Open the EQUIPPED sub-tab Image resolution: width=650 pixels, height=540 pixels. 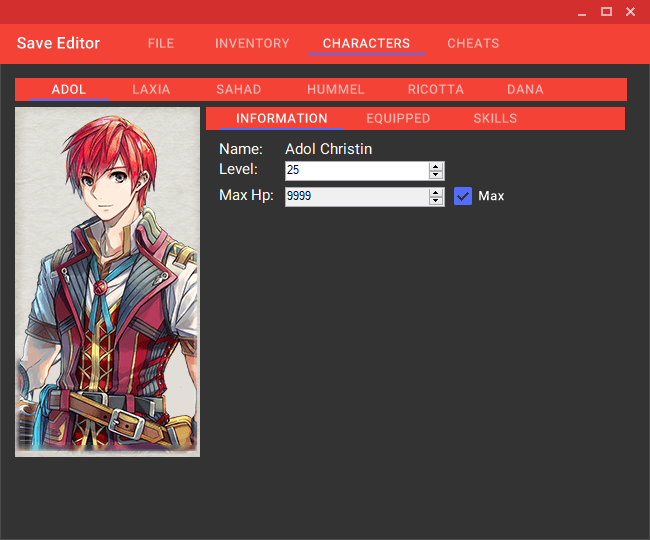point(398,119)
